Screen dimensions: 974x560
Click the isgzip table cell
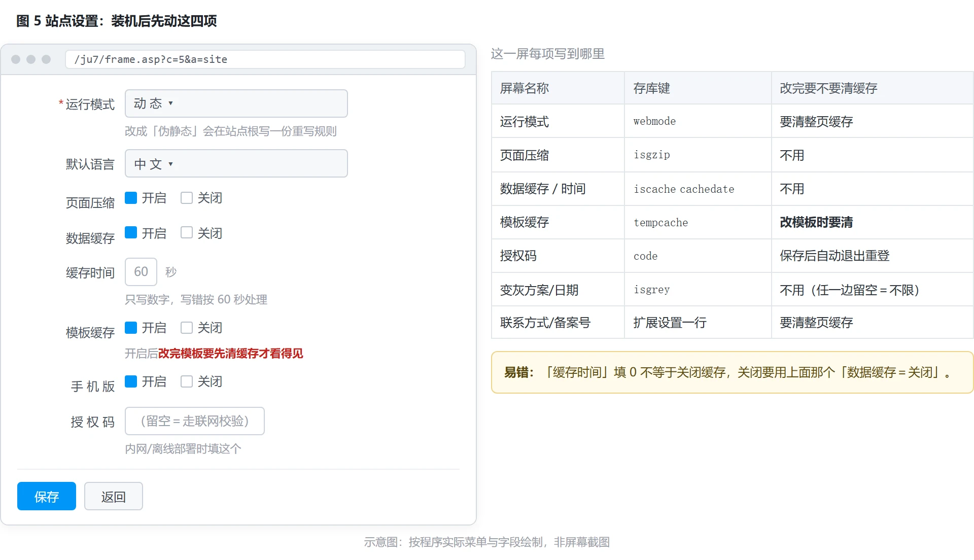[x=698, y=155]
